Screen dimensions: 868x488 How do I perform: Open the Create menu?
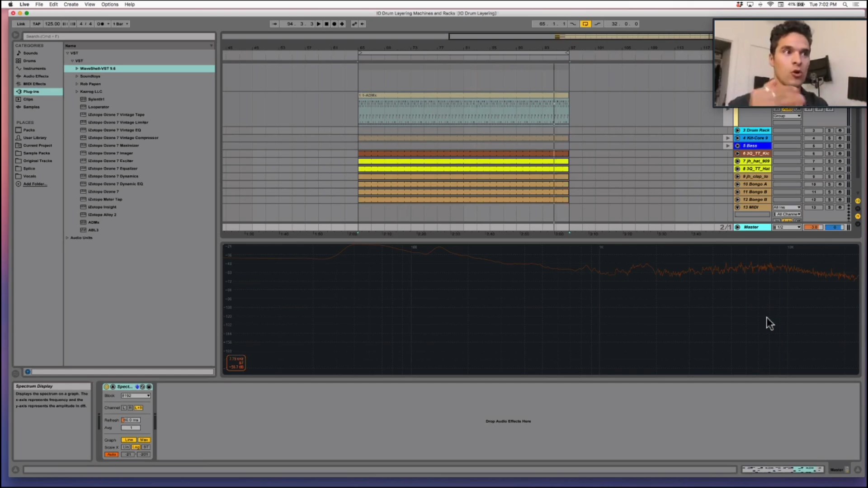pos(71,5)
